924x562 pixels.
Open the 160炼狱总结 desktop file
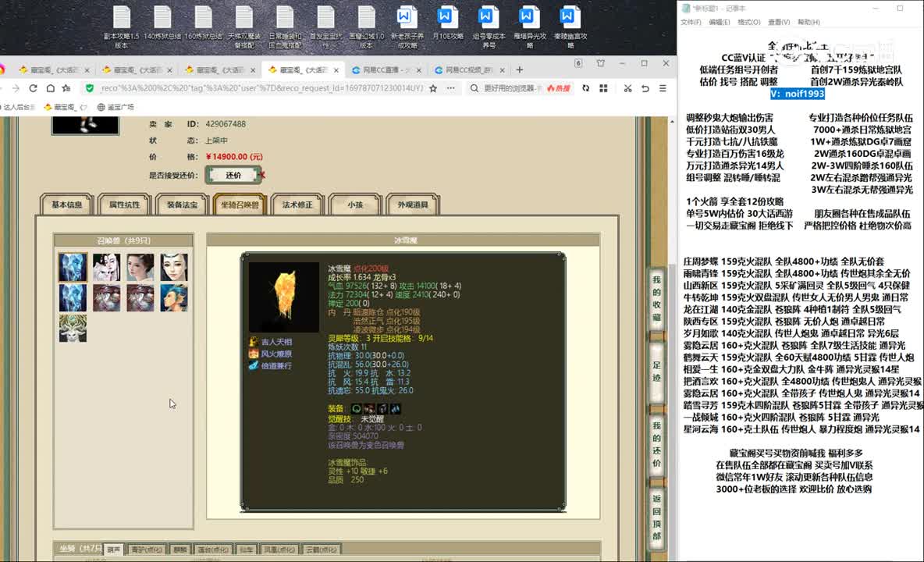coord(204,23)
